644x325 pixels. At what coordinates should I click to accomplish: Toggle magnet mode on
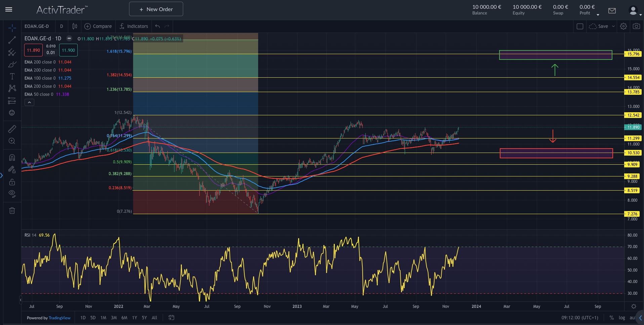click(12, 157)
